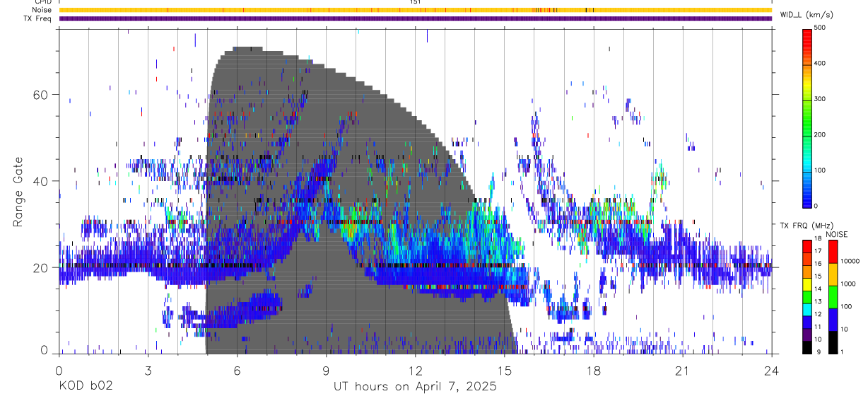
Task: Pick the purple 10–11 MHz swatch in TX FRQ legend
Action: click(807, 334)
